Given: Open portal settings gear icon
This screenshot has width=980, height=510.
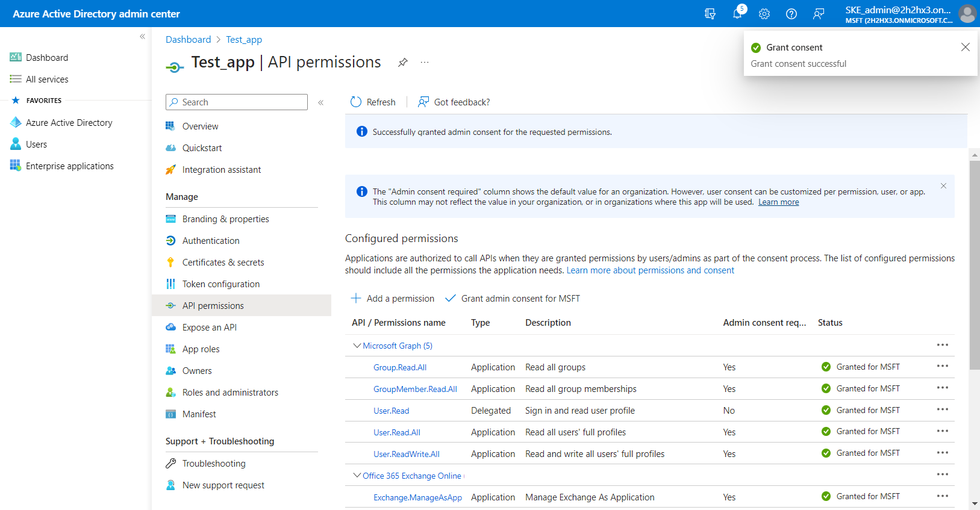Looking at the screenshot, I should [764, 14].
